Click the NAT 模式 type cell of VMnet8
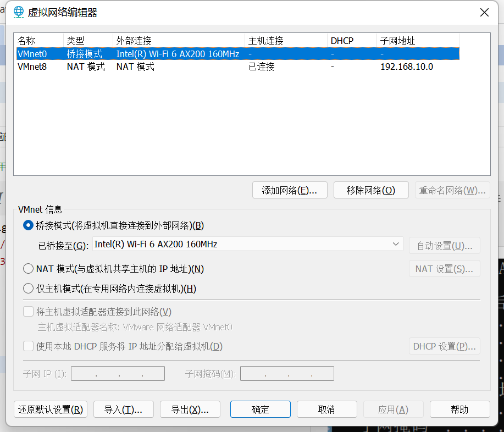Image resolution: width=504 pixels, height=432 pixels. coord(86,67)
